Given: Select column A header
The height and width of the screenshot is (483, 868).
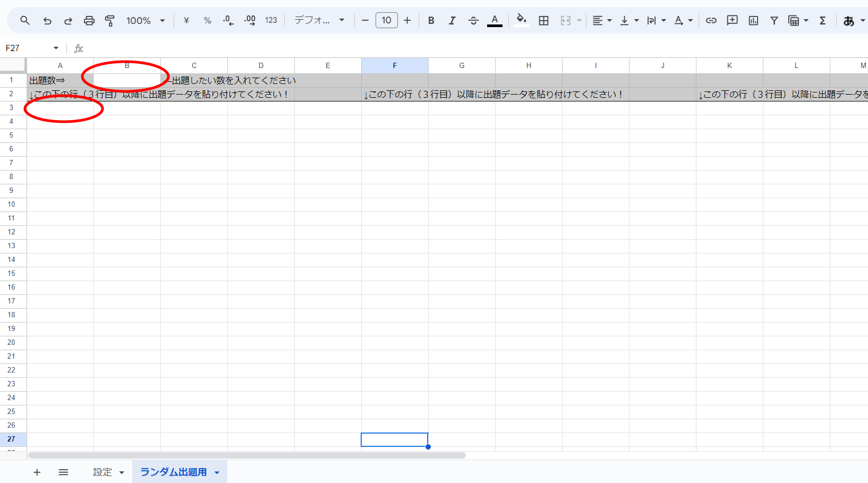Looking at the screenshot, I should point(60,65).
